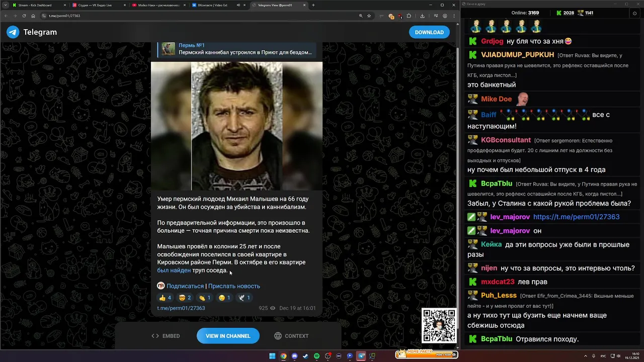Screen dimensions: 644x362
Task: Click the zoom magnifier icon in address bar
Action: click(x=361, y=16)
